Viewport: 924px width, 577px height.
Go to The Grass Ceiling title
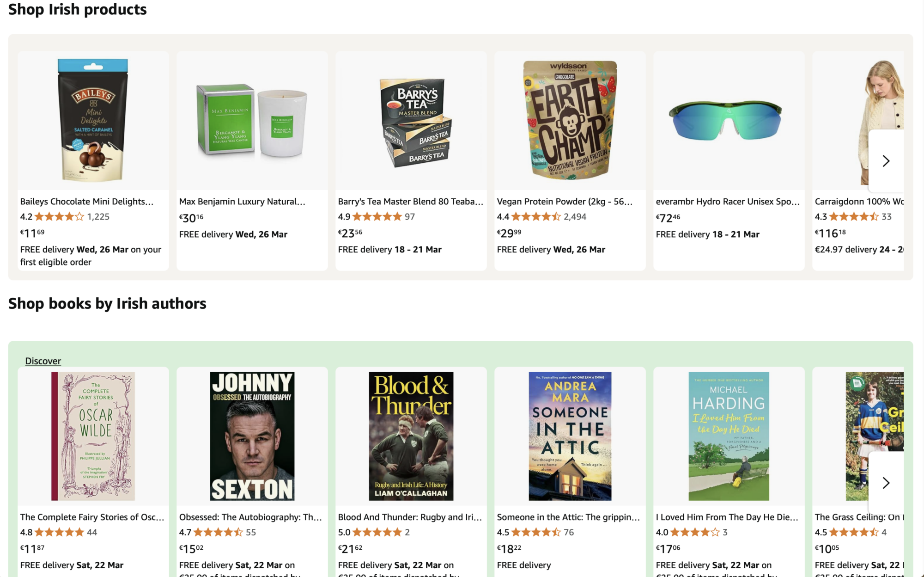coord(859,517)
